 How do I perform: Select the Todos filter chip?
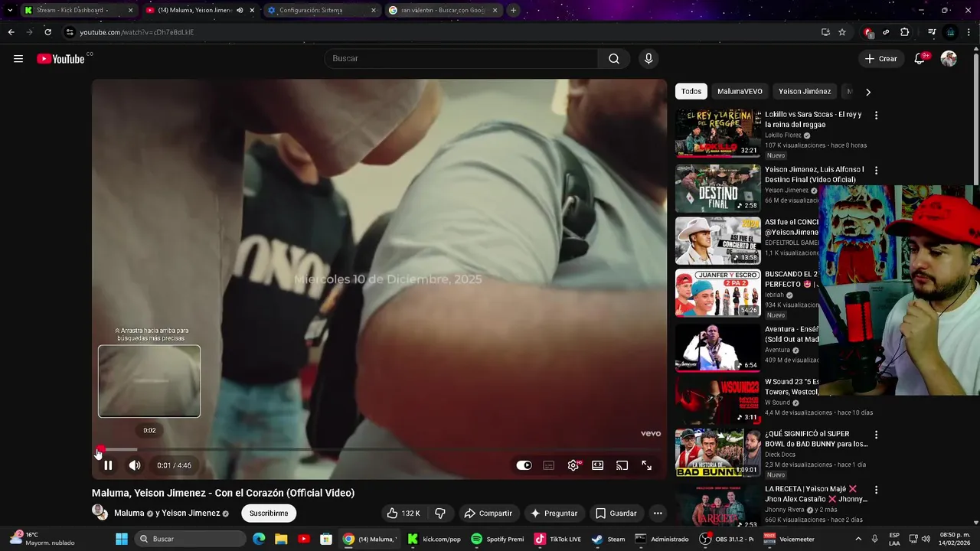point(691,92)
